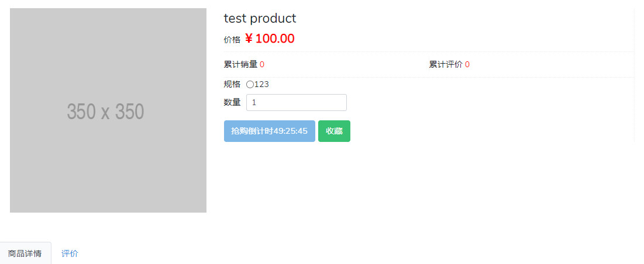
Task: Click the 累计评价 label
Action: pyautogui.click(x=446, y=64)
